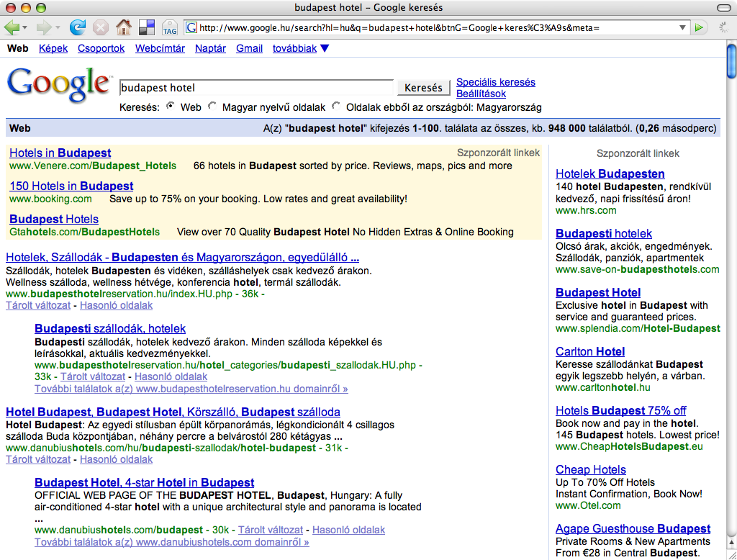This screenshot has height=560, width=737.
Task: Click the Google logo
Action: tap(60, 85)
